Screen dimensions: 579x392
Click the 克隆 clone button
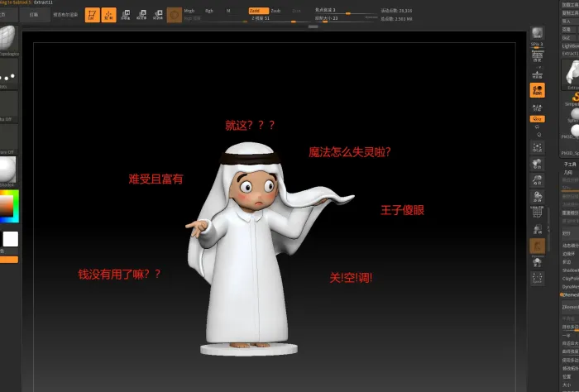(570, 29)
